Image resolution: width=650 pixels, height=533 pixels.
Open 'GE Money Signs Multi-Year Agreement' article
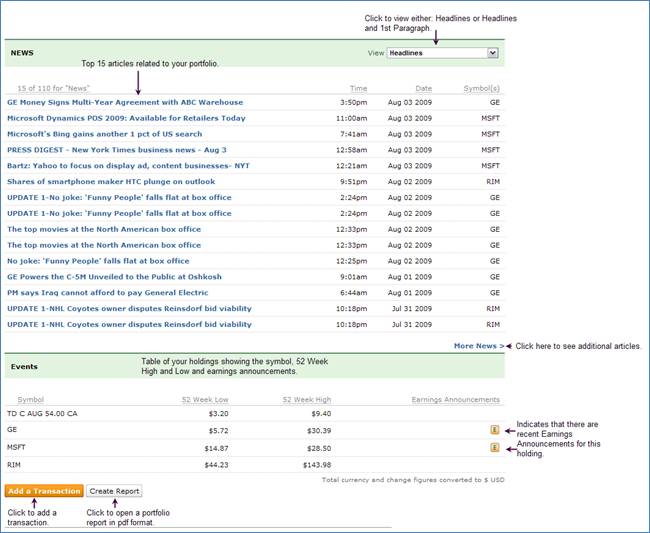[125, 102]
